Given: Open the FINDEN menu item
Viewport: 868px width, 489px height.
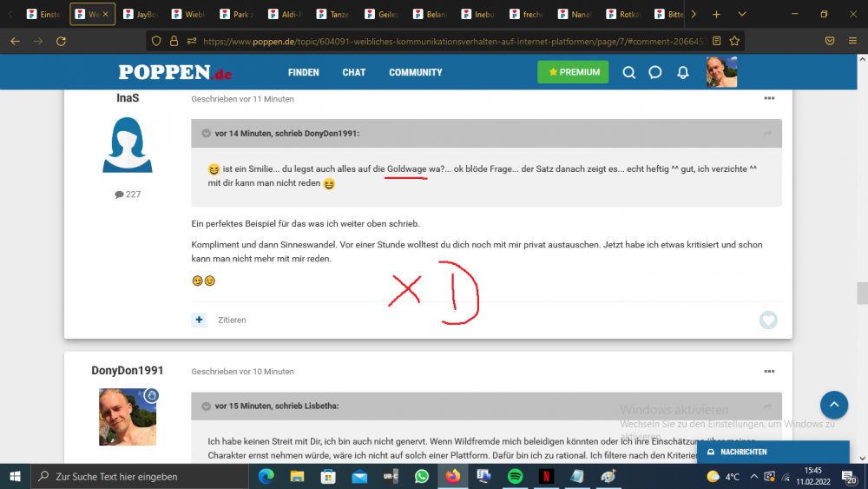Looking at the screenshot, I should click(x=304, y=72).
